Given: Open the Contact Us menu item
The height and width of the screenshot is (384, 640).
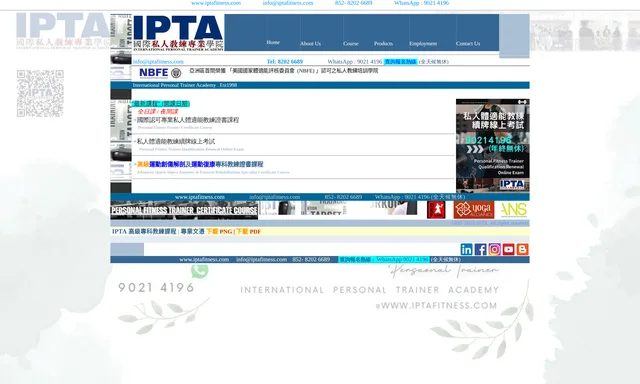Looking at the screenshot, I should [x=468, y=43].
